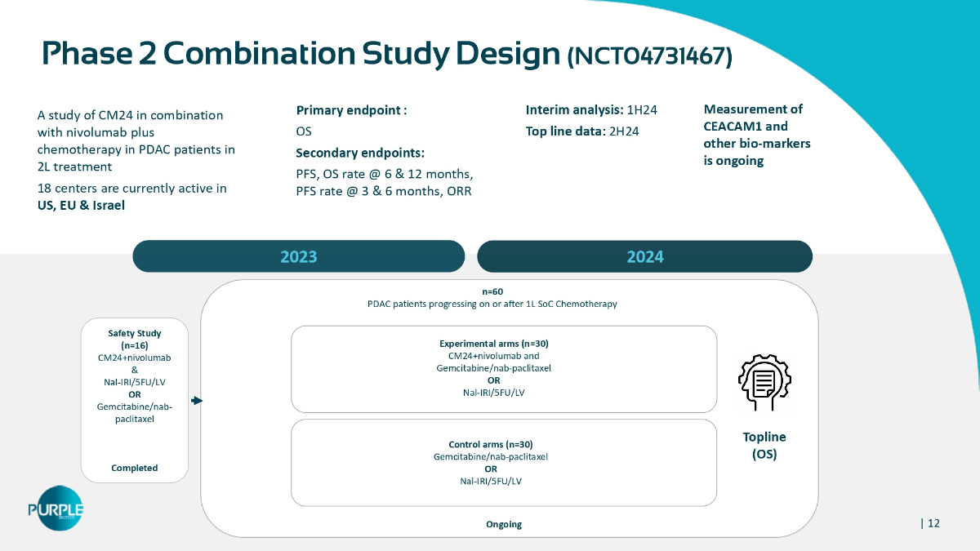Click the Experimental arms (n=30) box
980x551 pixels.
503,369
